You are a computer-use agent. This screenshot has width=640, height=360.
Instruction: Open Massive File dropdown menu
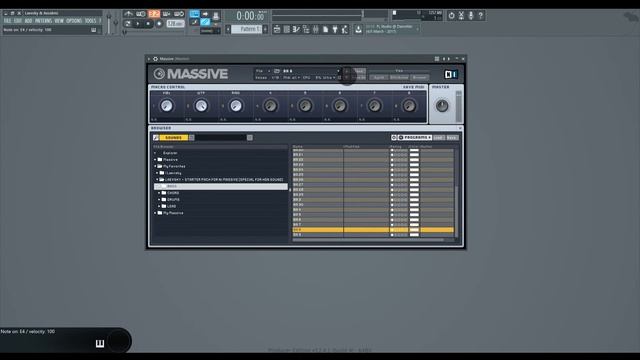[263, 71]
